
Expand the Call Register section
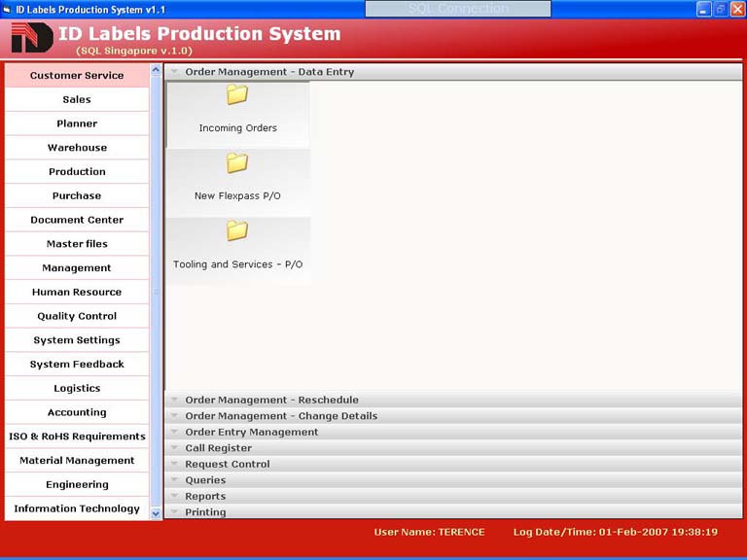click(x=218, y=448)
